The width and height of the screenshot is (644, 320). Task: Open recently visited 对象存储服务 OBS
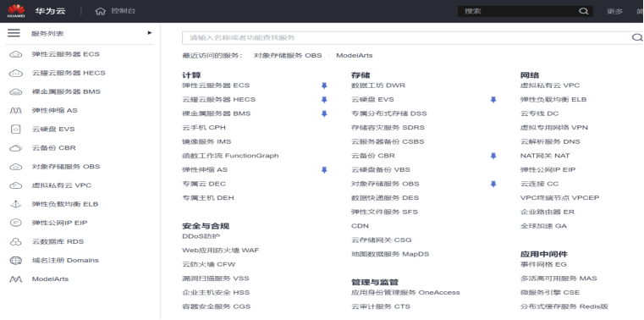coord(288,56)
